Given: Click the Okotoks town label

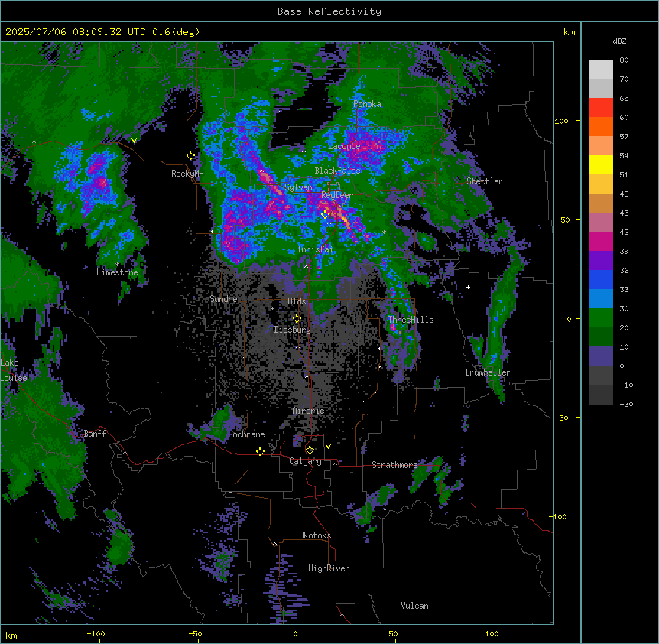Looking at the screenshot, I should point(315,535).
